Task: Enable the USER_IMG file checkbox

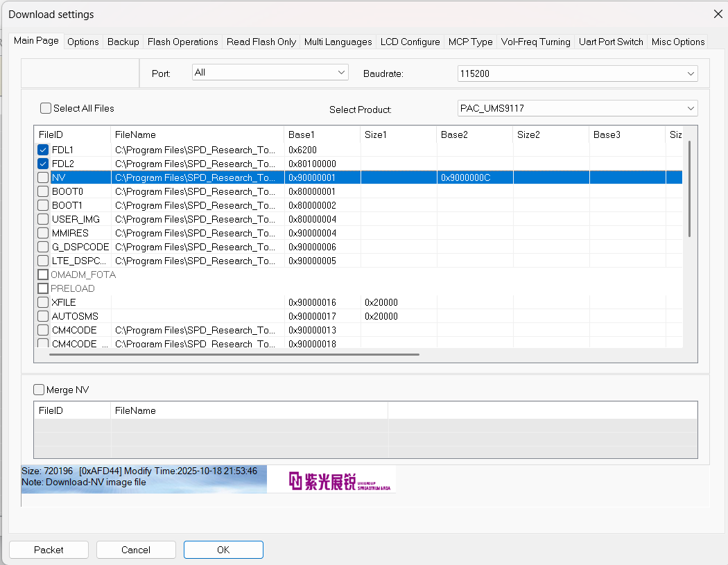Action: click(x=44, y=219)
